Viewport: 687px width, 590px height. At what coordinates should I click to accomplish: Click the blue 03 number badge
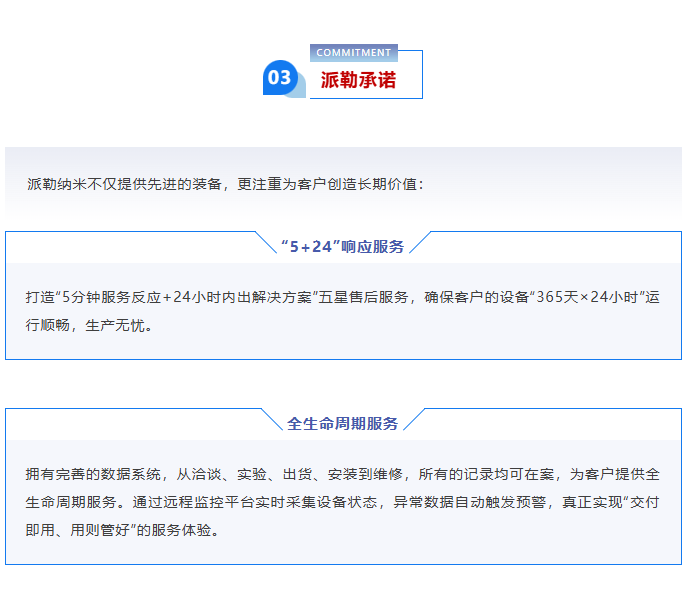pyautogui.click(x=279, y=77)
